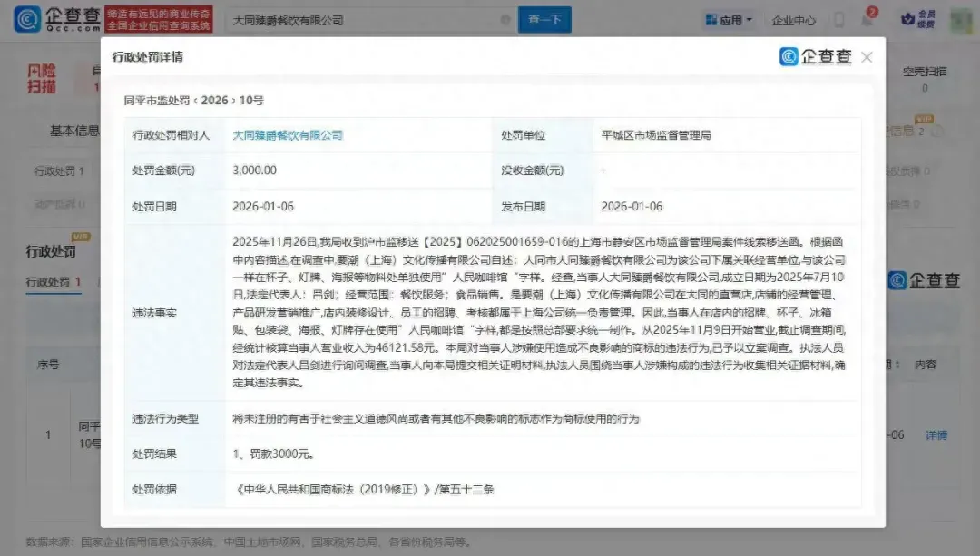This screenshot has width=980, height=556.
Task: Select 行政处罚 1 sub-tab underlined
Action: coord(54,282)
